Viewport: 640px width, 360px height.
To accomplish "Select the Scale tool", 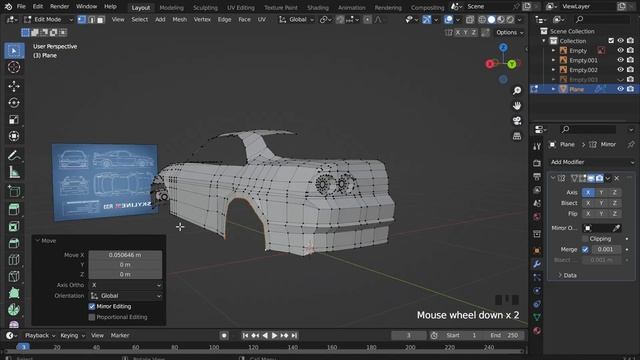I will click(x=14, y=119).
